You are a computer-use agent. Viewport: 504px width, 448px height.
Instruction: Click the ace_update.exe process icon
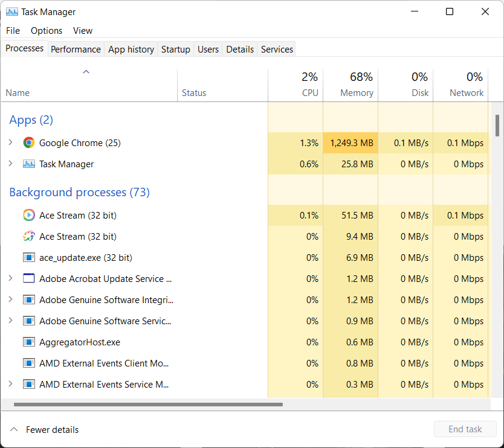(x=28, y=258)
